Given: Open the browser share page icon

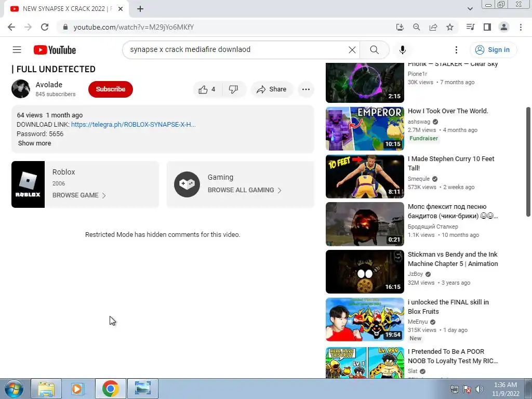Looking at the screenshot, I should (433, 27).
